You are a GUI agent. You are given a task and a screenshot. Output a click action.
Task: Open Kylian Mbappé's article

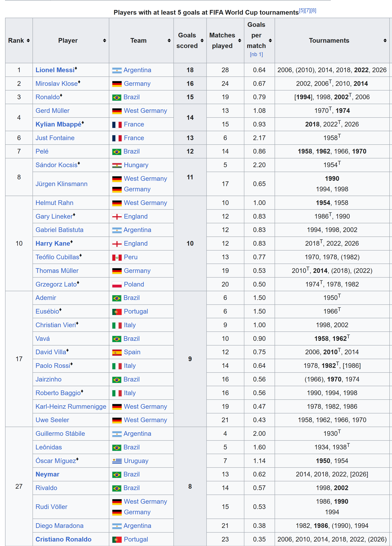58,124
